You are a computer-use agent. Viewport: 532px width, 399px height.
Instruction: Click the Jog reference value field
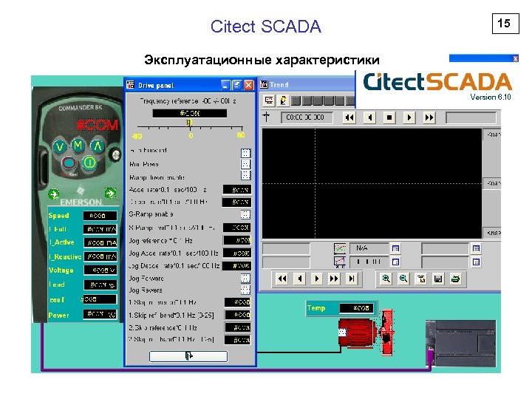coord(237,240)
